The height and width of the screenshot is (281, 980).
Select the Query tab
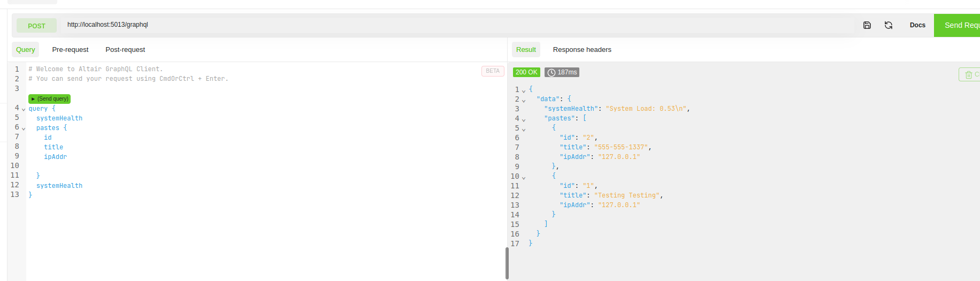25,50
